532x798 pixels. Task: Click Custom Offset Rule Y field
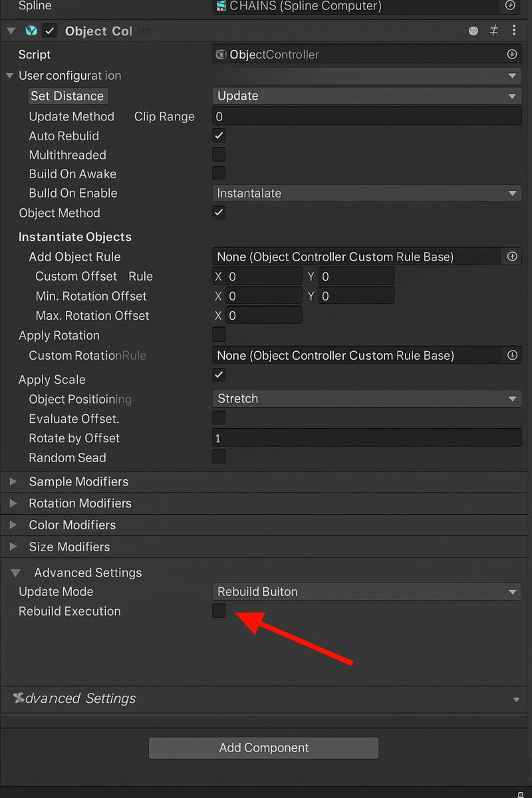click(x=356, y=276)
